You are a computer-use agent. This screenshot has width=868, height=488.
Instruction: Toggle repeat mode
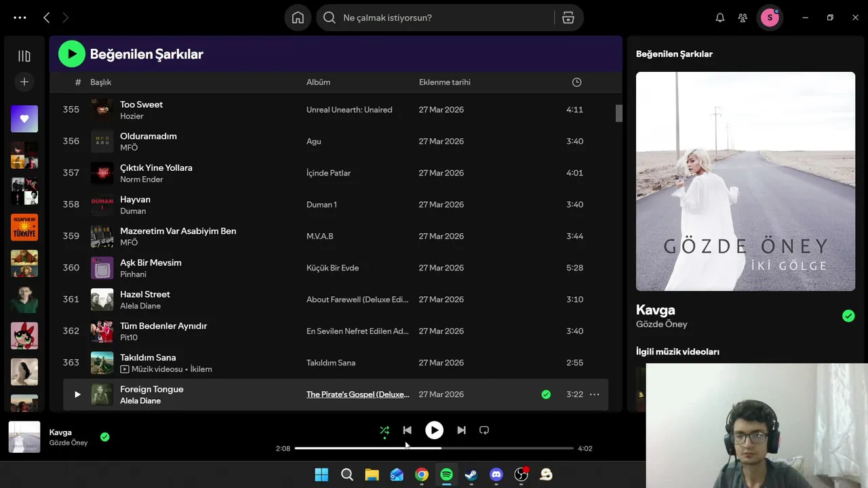484,430
